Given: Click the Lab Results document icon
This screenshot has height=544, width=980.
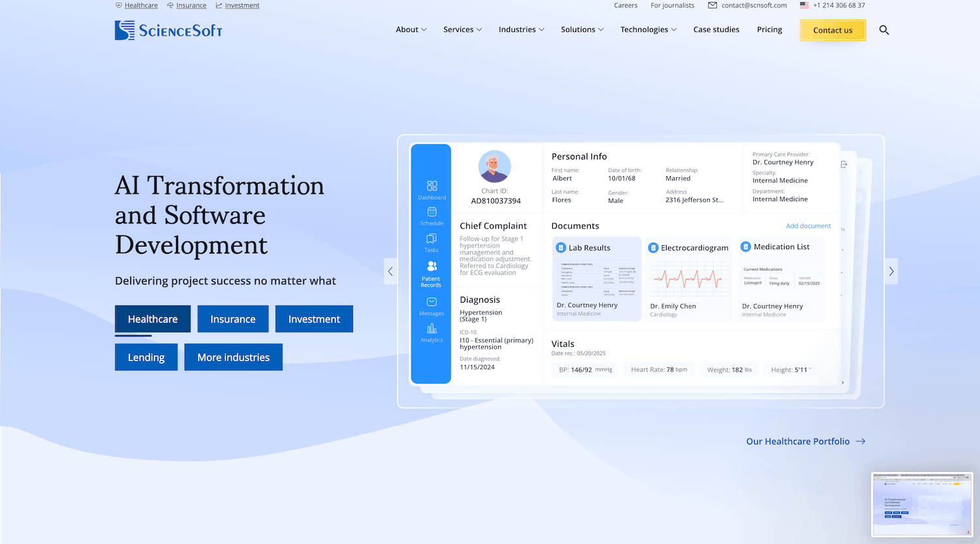Looking at the screenshot, I should (x=561, y=248).
